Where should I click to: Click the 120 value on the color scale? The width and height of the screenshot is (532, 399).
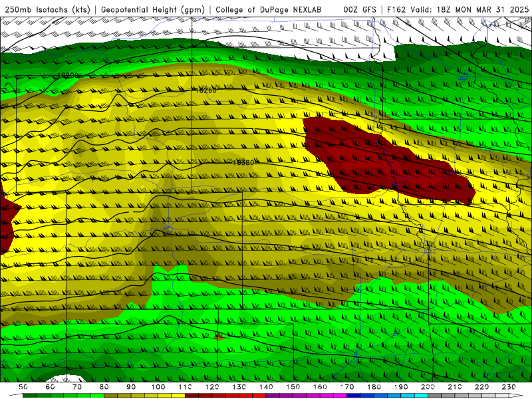212,387
